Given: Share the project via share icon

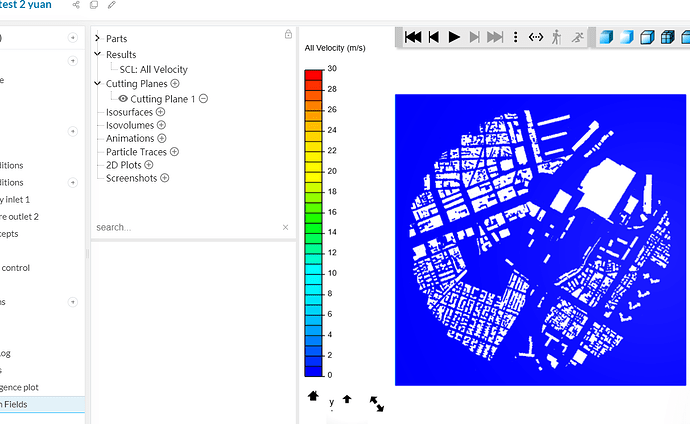Looking at the screenshot, I should (x=78, y=5).
